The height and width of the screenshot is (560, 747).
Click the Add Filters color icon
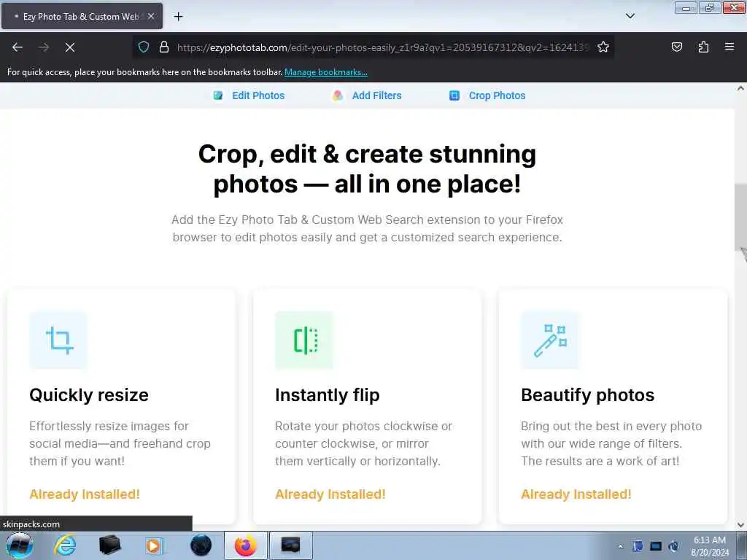click(x=338, y=96)
